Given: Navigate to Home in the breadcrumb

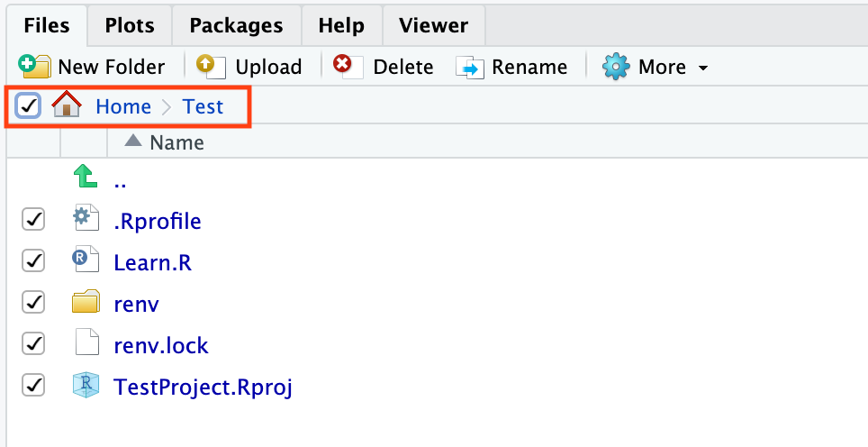Looking at the screenshot, I should 123,106.
